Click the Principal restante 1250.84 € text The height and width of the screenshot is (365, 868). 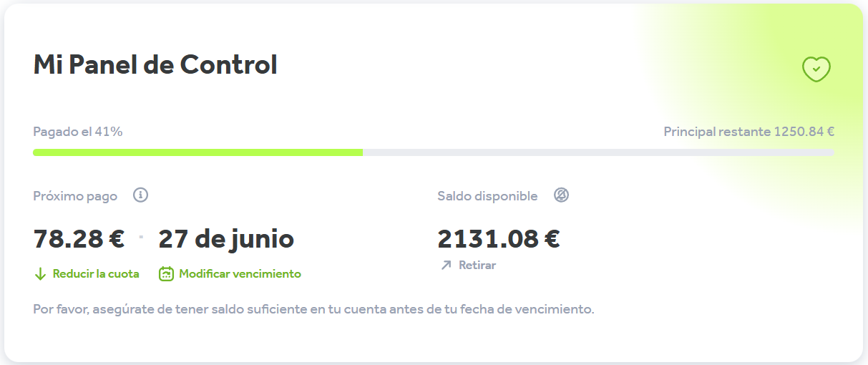[749, 132]
